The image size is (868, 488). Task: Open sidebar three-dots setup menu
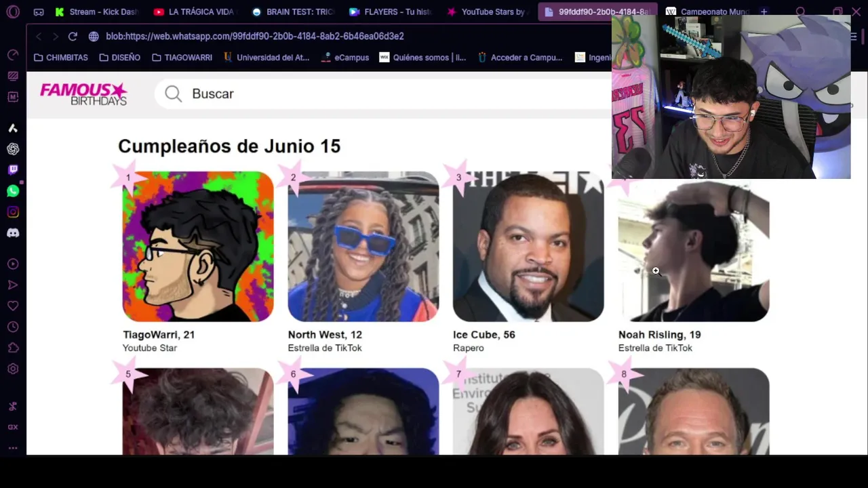(x=13, y=447)
